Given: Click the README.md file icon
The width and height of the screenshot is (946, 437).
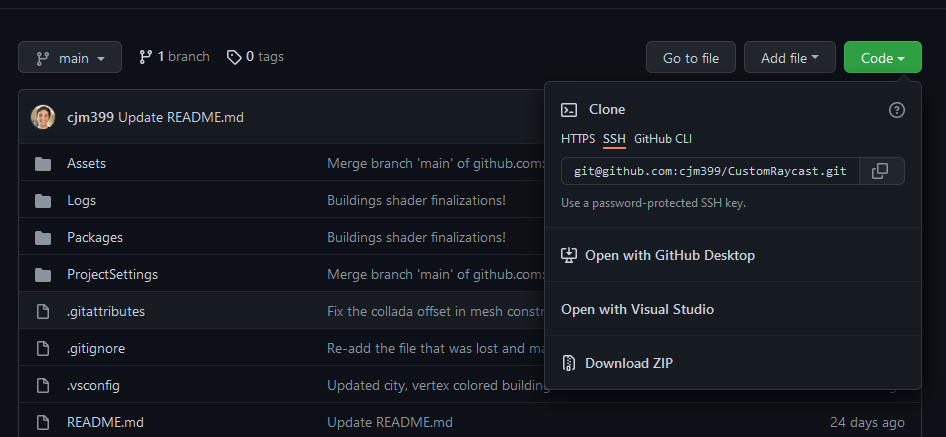Looking at the screenshot, I should [x=43, y=422].
